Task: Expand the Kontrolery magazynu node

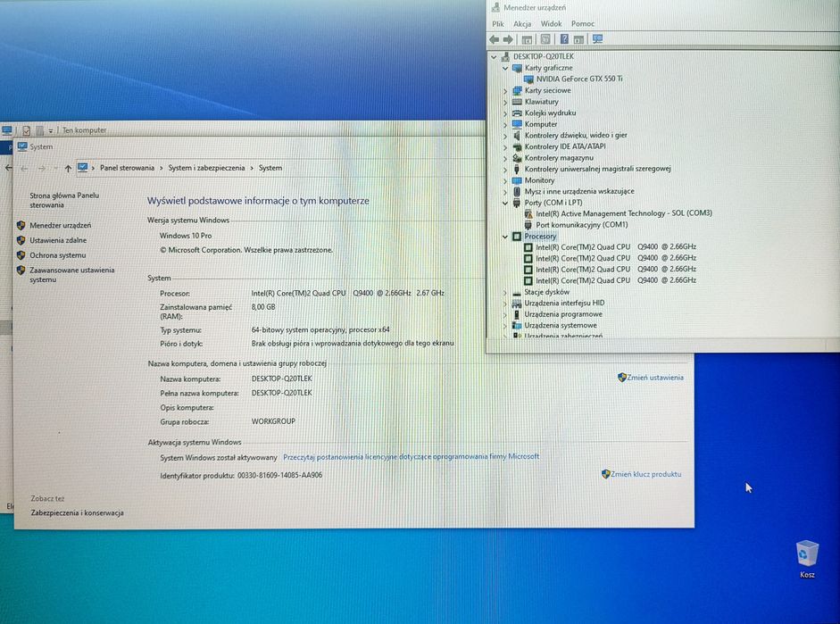Action: (x=505, y=159)
